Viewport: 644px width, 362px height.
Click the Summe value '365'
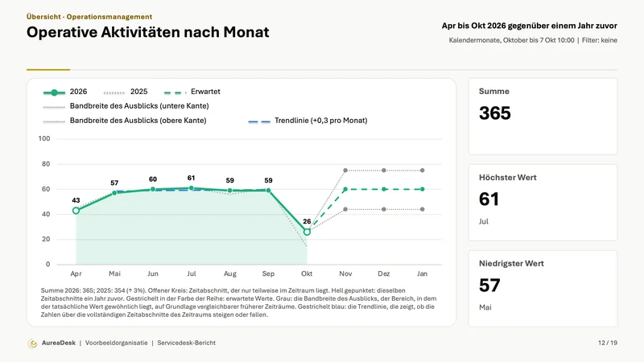click(x=495, y=113)
